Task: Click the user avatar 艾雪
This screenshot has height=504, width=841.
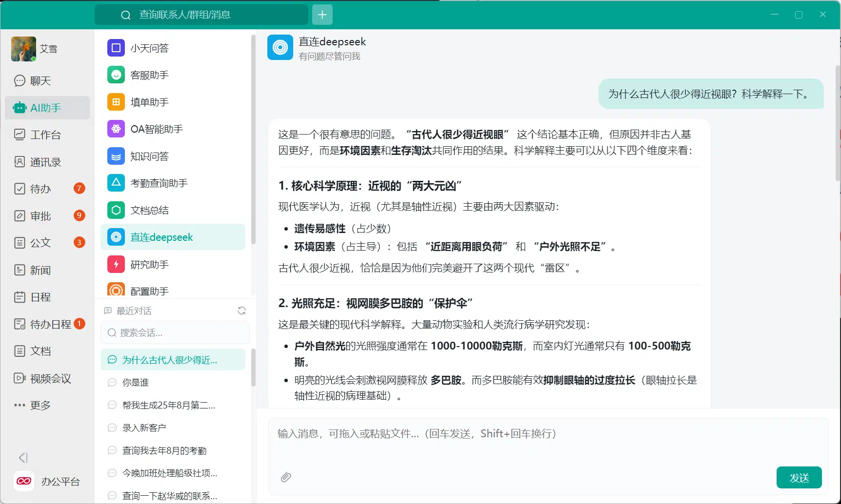Action: point(23,49)
